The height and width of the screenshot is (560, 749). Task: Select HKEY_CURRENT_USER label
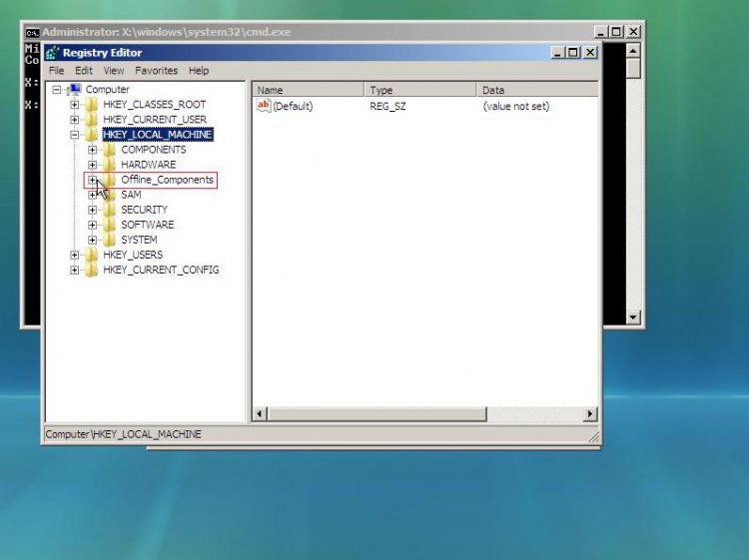point(155,120)
